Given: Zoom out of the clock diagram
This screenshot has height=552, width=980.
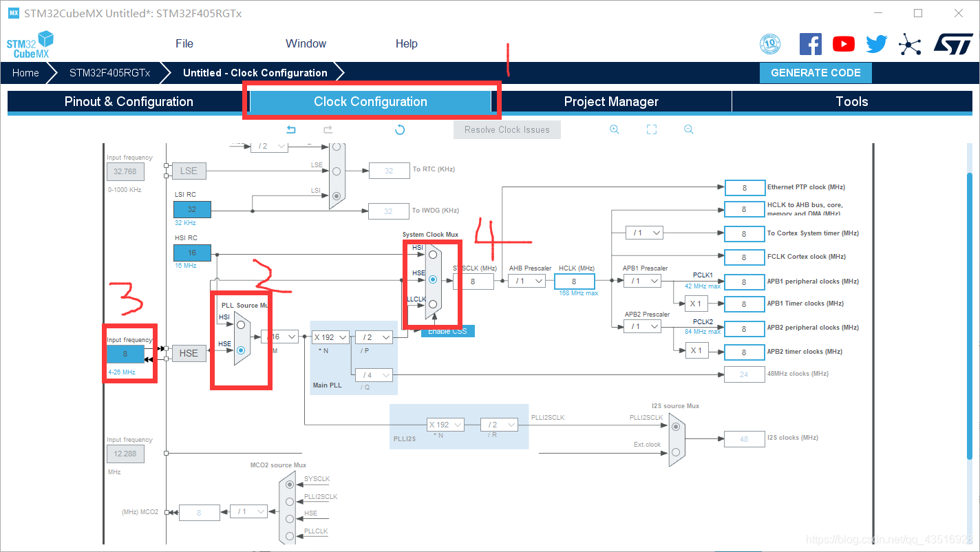Looking at the screenshot, I should (x=688, y=129).
